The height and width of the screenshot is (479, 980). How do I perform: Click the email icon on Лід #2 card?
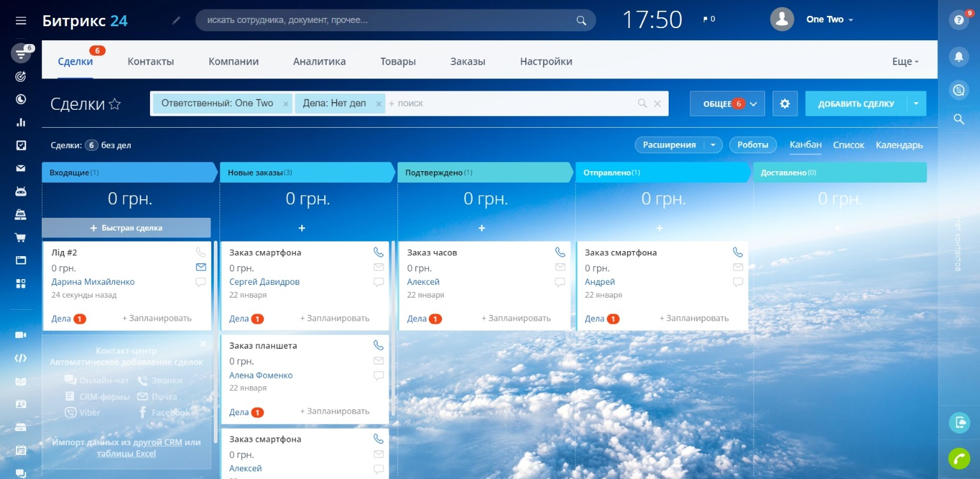pyautogui.click(x=201, y=267)
